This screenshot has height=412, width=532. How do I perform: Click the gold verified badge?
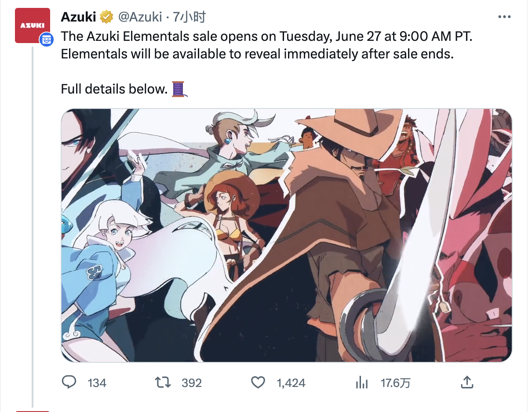point(106,17)
